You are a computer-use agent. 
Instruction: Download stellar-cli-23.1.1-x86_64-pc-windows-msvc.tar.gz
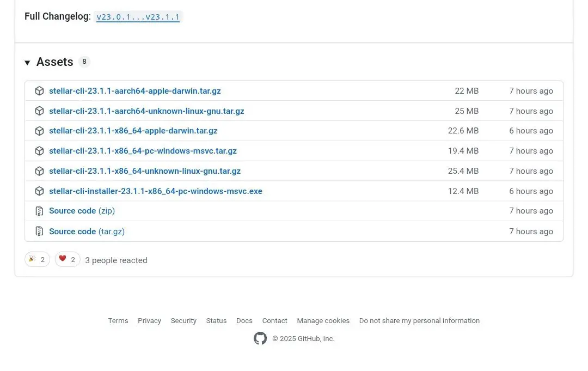(143, 151)
